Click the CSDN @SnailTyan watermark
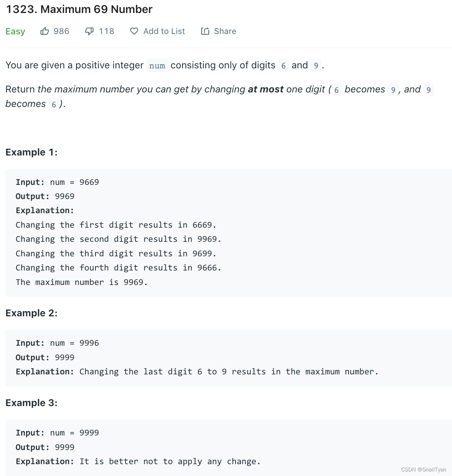Screen dimensions: 452x476 tap(423, 470)
